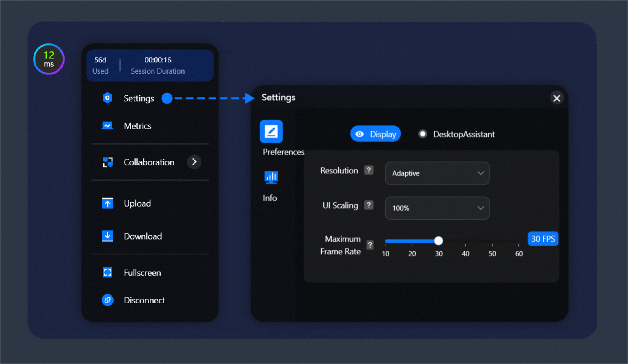Close the Settings panel
The width and height of the screenshot is (628, 364).
557,98
